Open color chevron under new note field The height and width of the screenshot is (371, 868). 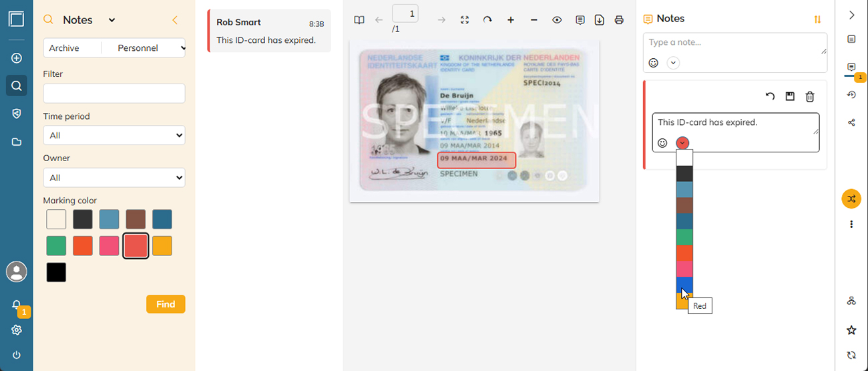tap(673, 63)
